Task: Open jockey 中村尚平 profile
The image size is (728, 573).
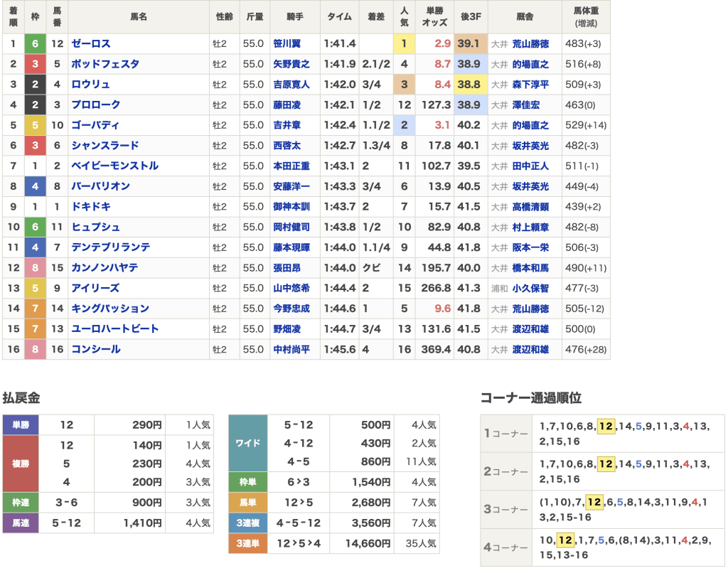Action: (291, 350)
